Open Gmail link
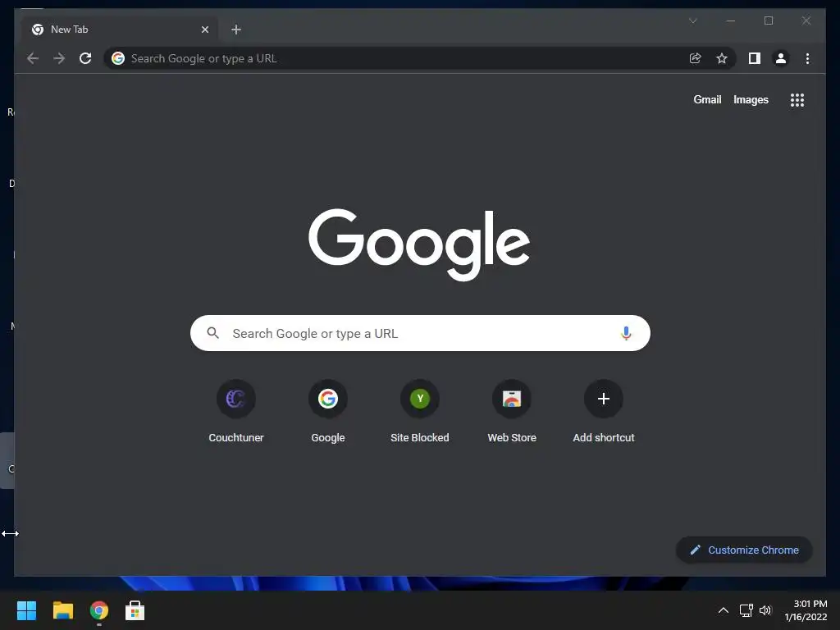The width and height of the screenshot is (840, 630). click(x=707, y=99)
